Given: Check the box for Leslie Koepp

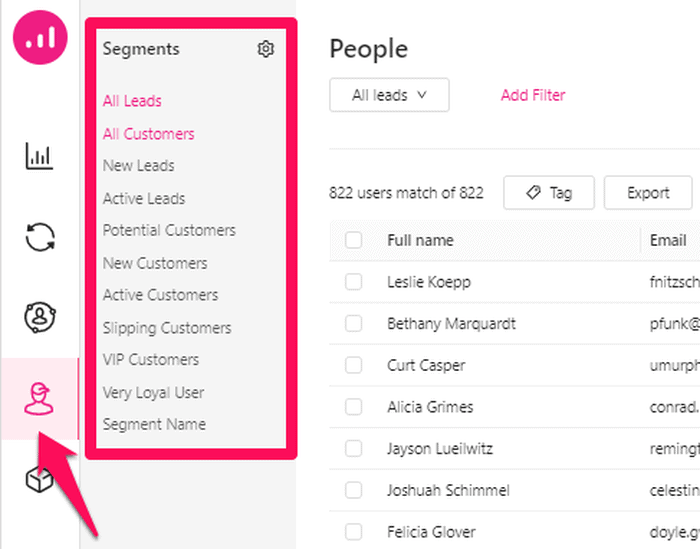Looking at the screenshot, I should [354, 282].
